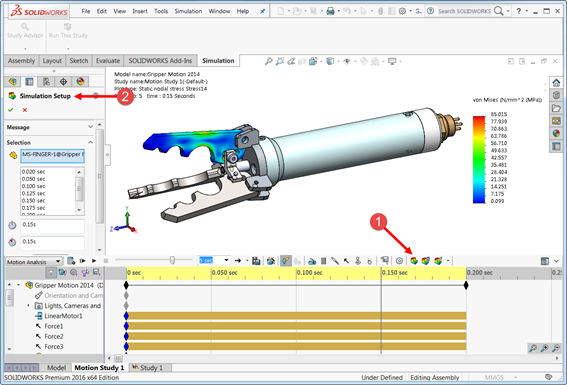Open the DisplayManager tab icon
Screen dimensions: 567x385
[80, 82]
